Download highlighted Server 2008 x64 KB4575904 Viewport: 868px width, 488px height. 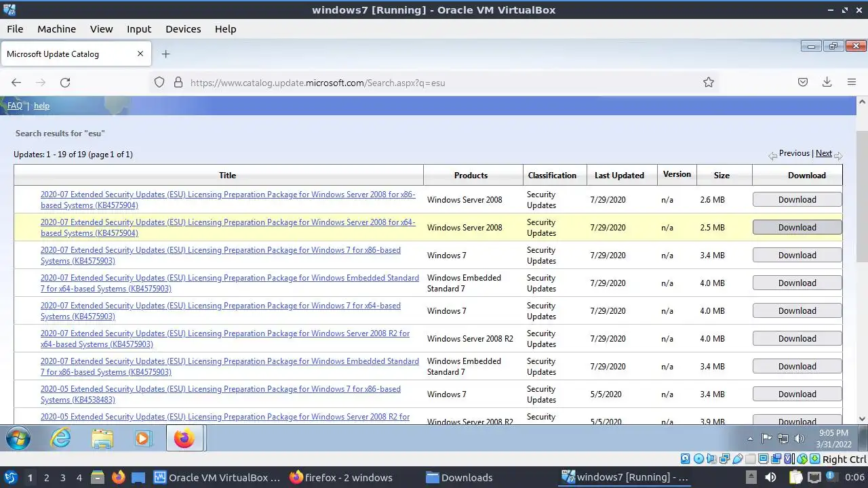[797, 228]
